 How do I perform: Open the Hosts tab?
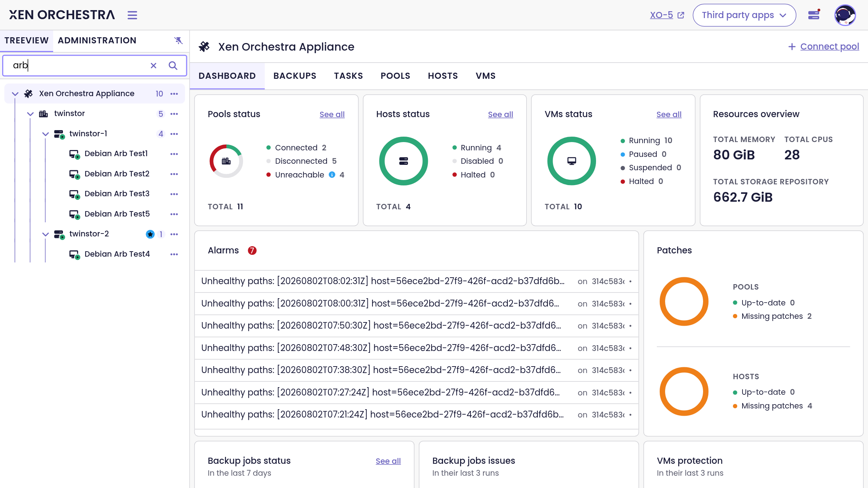(x=443, y=76)
